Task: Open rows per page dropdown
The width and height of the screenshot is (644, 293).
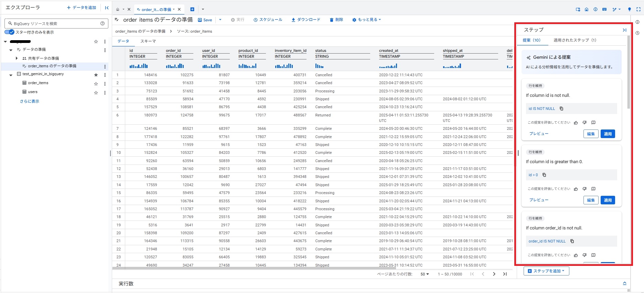Action: coord(425,274)
